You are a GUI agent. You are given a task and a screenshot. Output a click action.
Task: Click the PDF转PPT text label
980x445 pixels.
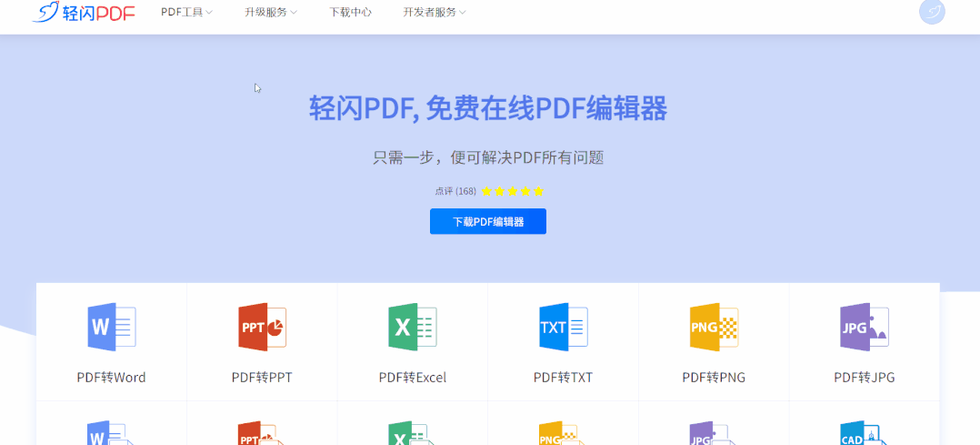(262, 378)
